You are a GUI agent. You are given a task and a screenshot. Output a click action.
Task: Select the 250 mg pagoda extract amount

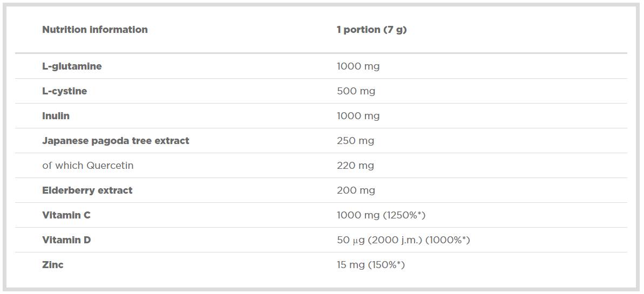[x=355, y=141]
